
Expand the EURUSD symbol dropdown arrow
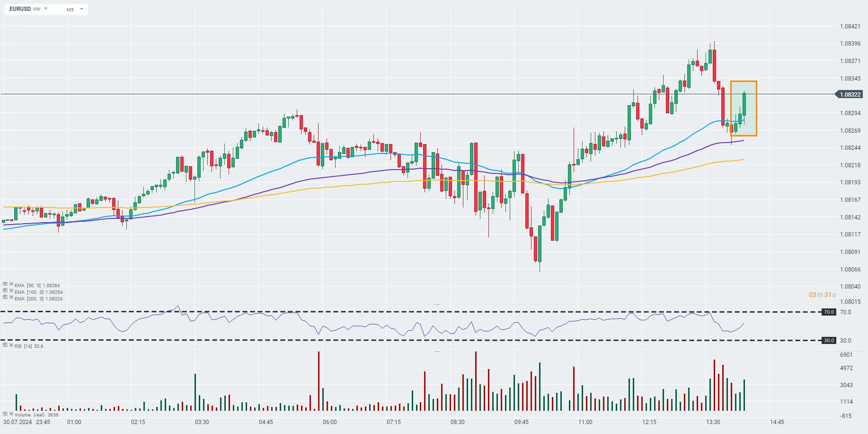(46, 9)
